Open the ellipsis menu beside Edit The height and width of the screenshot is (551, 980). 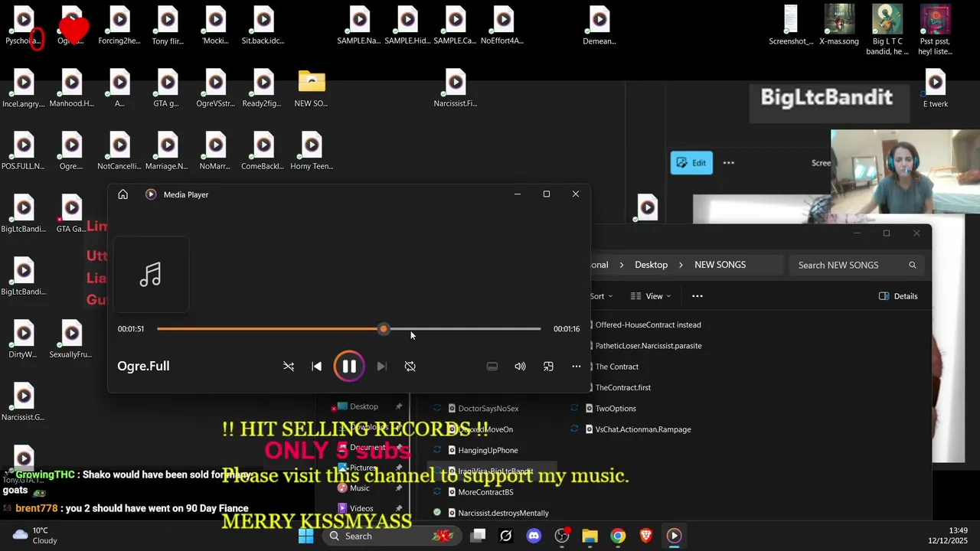pyautogui.click(x=729, y=163)
